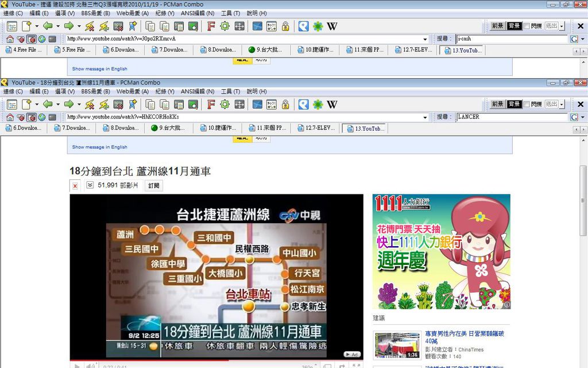
Task: Open BBS最愛 (B) menu in lower window
Action: coord(96,91)
